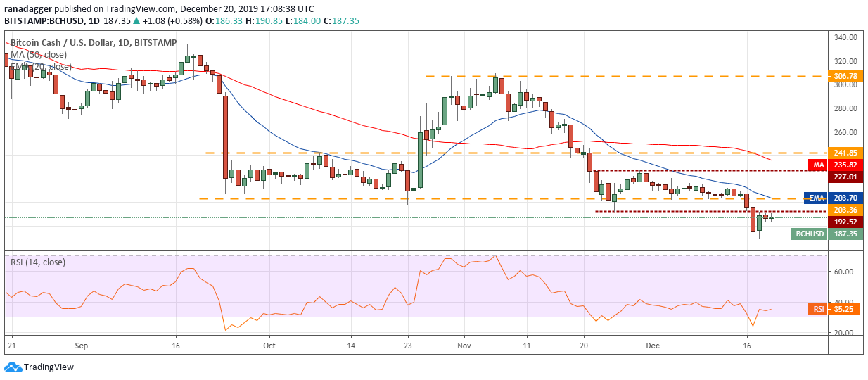The height and width of the screenshot is (380, 868).
Task: Click the RSI (14, close) pane label
Action: pyautogui.click(x=38, y=262)
